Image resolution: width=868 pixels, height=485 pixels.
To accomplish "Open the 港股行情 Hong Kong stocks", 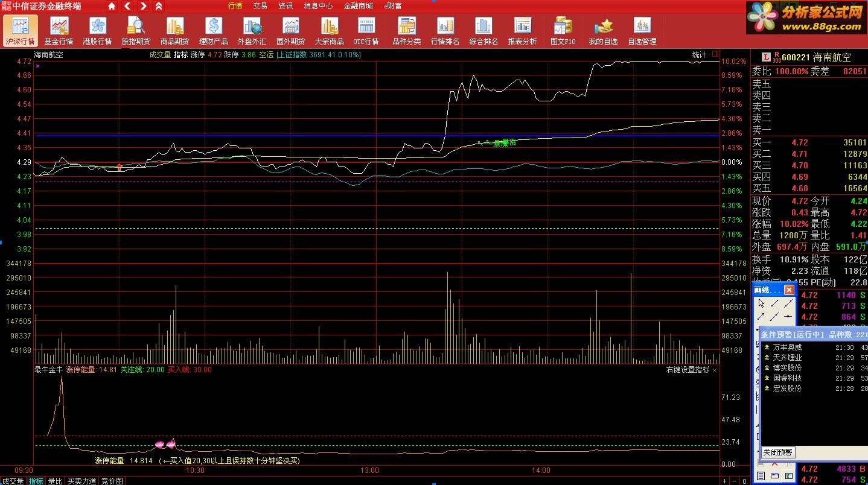I will [97, 31].
